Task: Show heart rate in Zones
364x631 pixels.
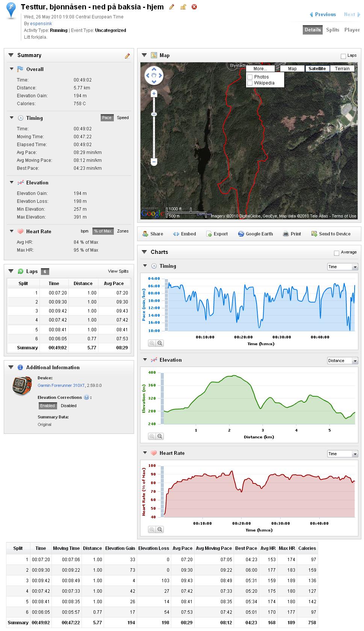Action: pyautogui.click(x=123, y=231)
